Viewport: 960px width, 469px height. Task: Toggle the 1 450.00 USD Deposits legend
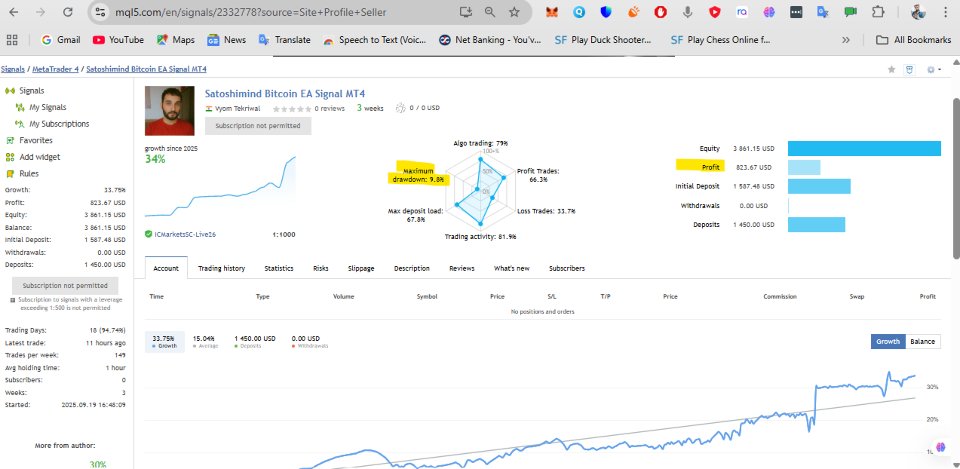click(255, 342)
